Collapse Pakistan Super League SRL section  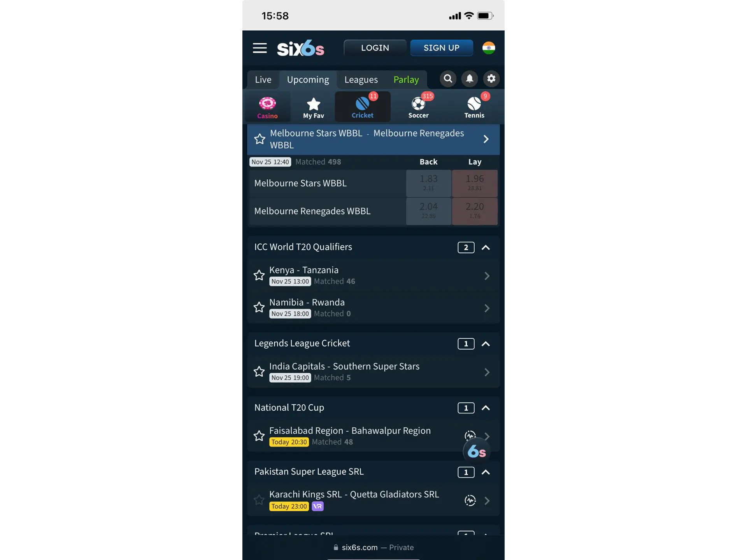485,471
